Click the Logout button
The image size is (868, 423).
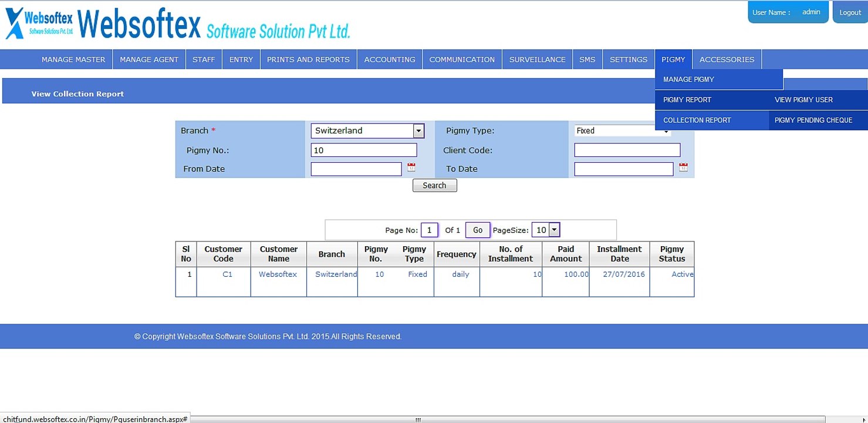(849, 12)
